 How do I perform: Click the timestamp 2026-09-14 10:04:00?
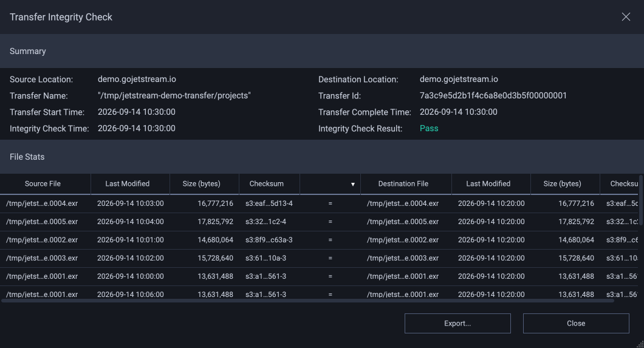pyautogui.click(x=130, y=222)
